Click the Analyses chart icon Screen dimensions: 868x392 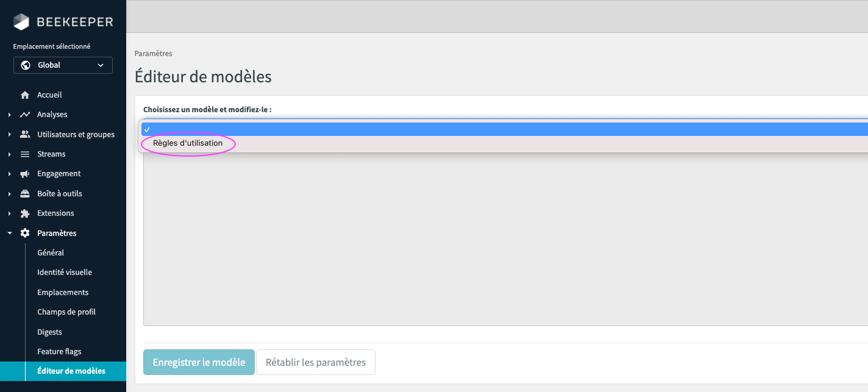pyautogui.click(x=24, y=114)
